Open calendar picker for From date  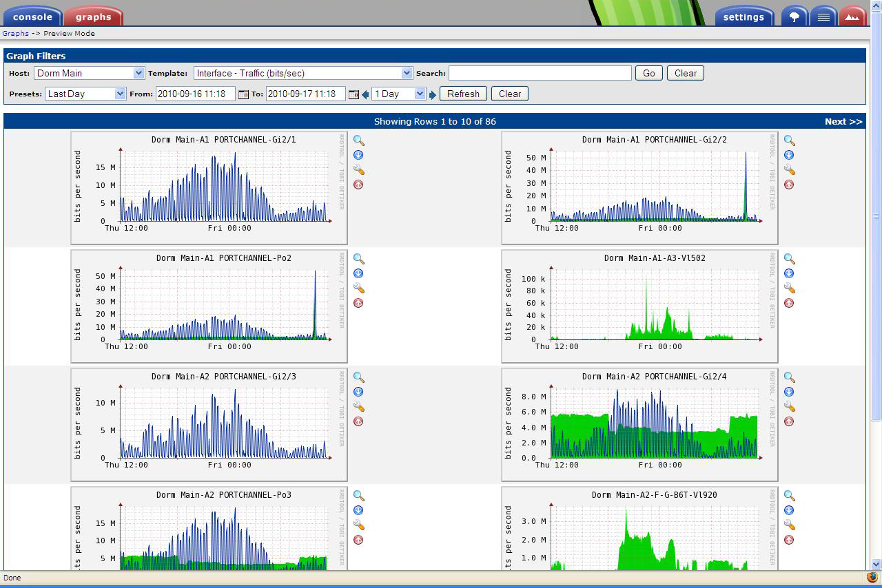243,94
